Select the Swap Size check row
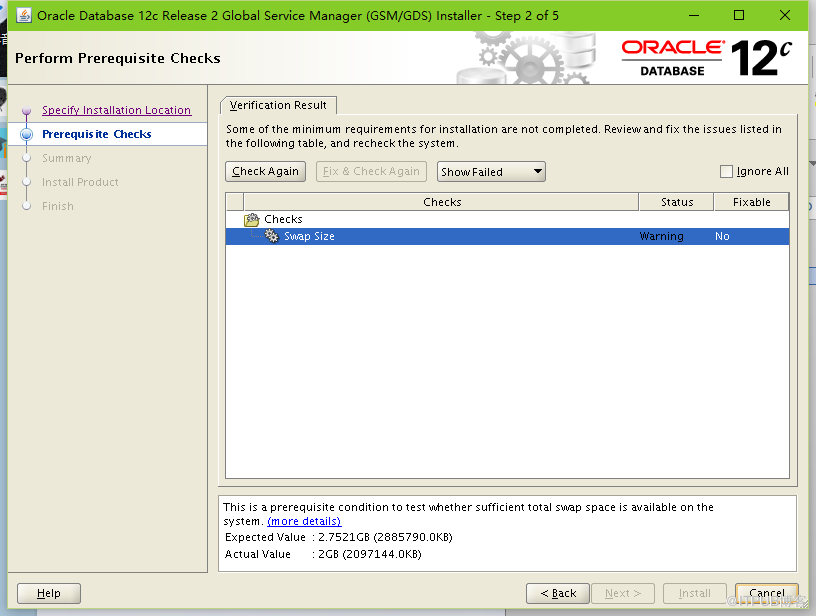 pyautogui.click(x=507, y=236)
